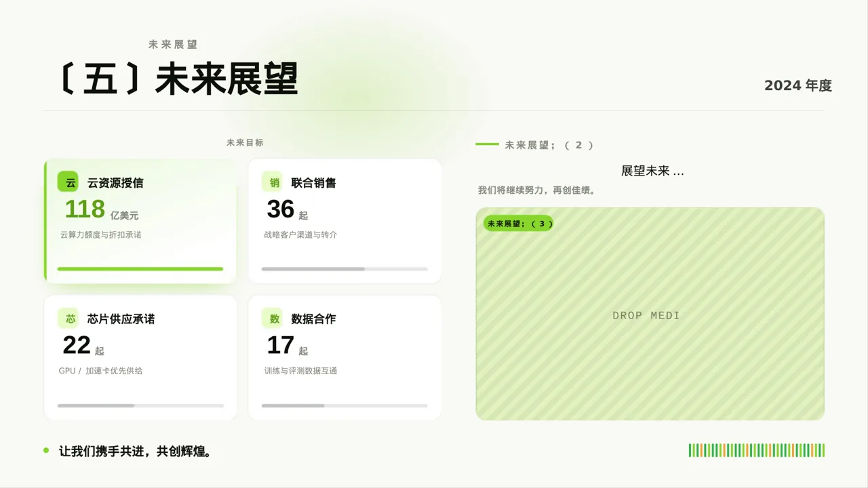The height and width of the screenshot is (488, 868).
Task: Click the DROP MEDI media placeholder
Action: (x=650, y=314)
